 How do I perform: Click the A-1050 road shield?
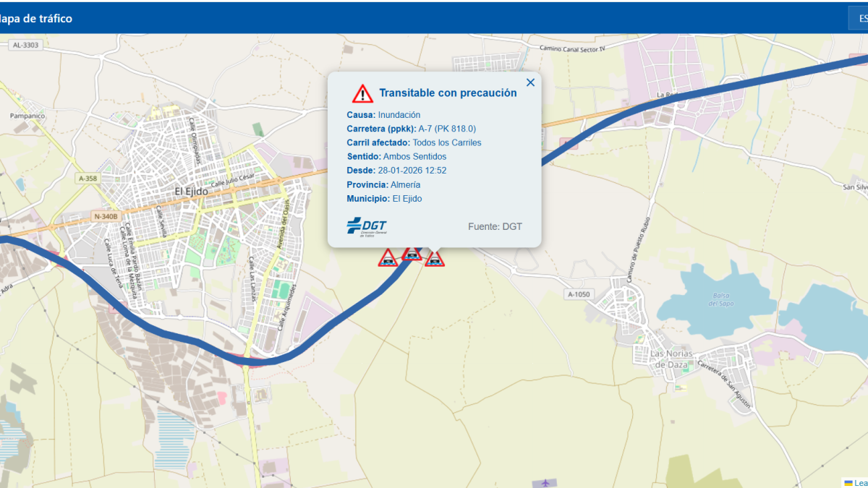click(579, 294)
